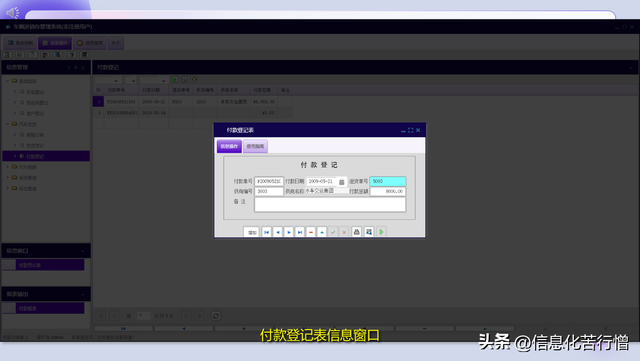Select 供应商登记 in the navigation tree

[38, 103]
